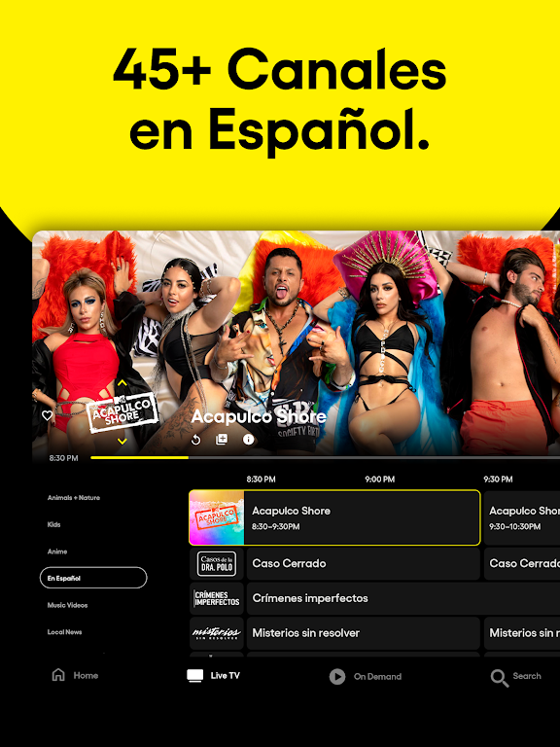Open On Demand via play circle icon
560x747 pixels.
click(337, 676)
